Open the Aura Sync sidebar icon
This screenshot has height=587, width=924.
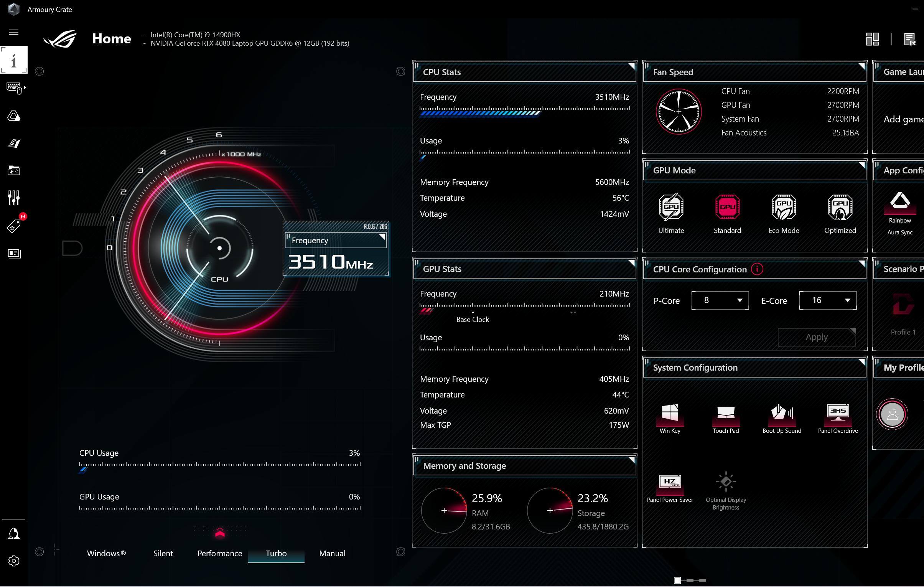(14, 116)
